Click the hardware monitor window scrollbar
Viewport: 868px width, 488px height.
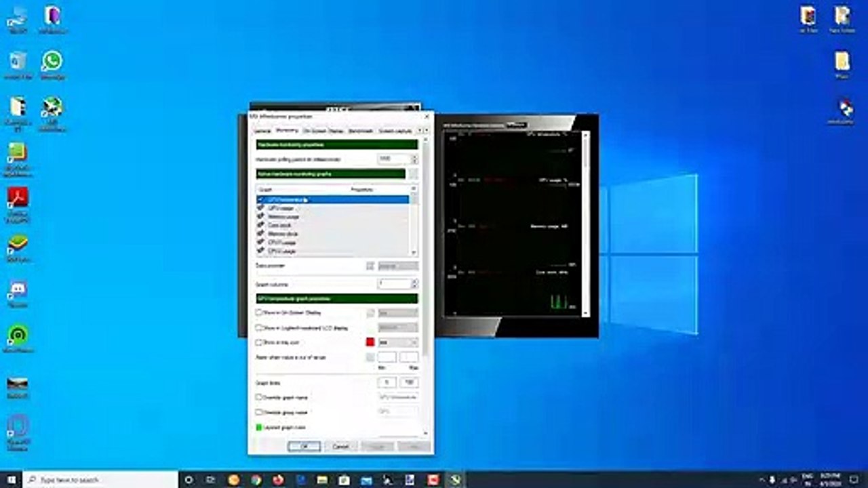(587, 223)
